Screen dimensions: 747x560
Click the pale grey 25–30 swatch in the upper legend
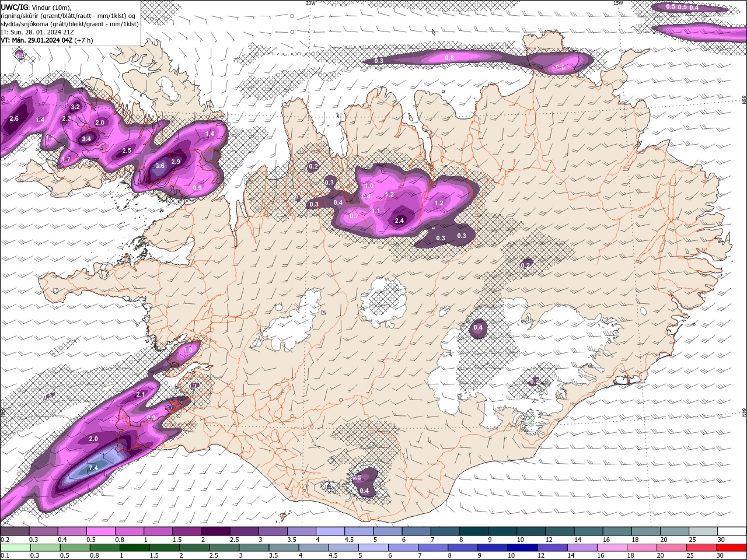703,531
